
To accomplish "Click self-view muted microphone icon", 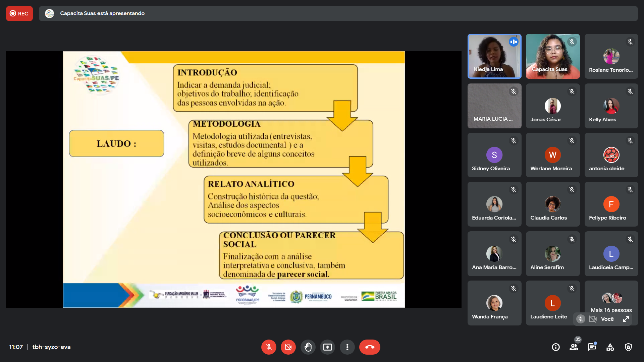I will point(581,319).
